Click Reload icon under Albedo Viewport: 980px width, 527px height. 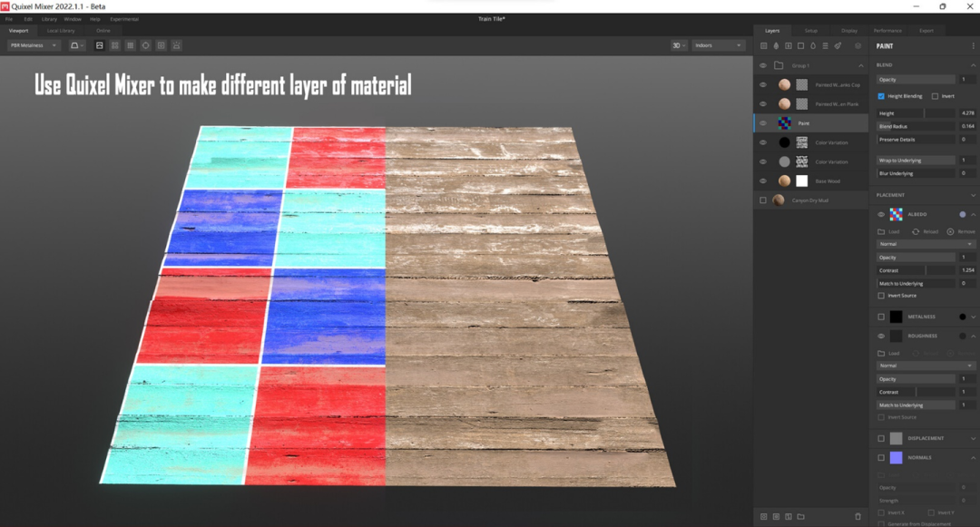pyautogui.click(x=916, y=231)
